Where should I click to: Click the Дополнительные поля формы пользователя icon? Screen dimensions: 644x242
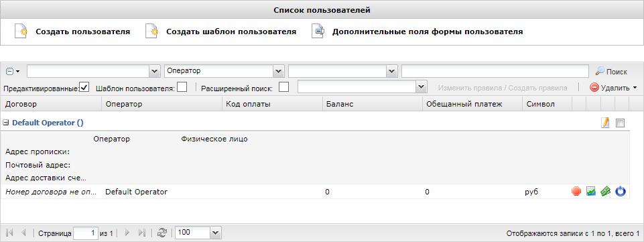318,32
